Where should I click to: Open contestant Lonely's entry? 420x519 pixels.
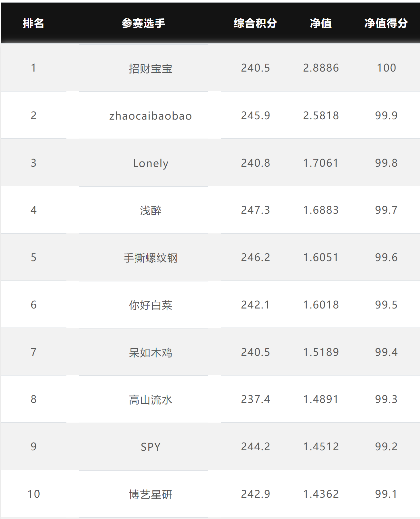tap(151, 163)
